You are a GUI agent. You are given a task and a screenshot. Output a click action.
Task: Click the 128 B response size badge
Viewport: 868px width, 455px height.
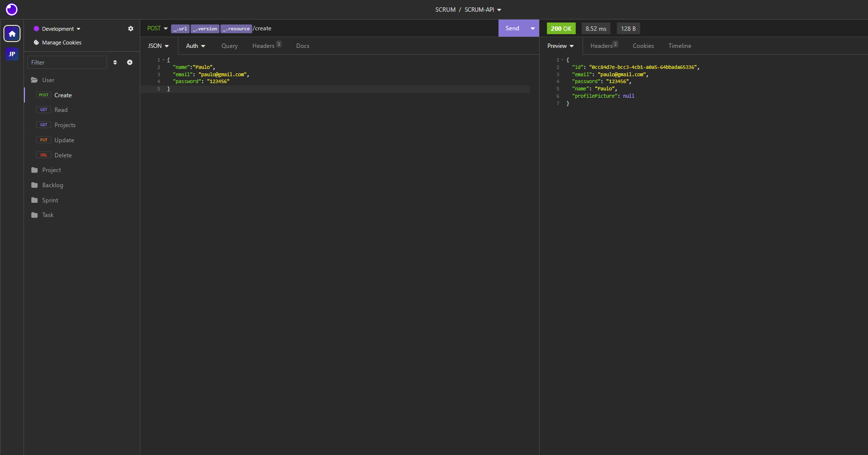(628, 28)
